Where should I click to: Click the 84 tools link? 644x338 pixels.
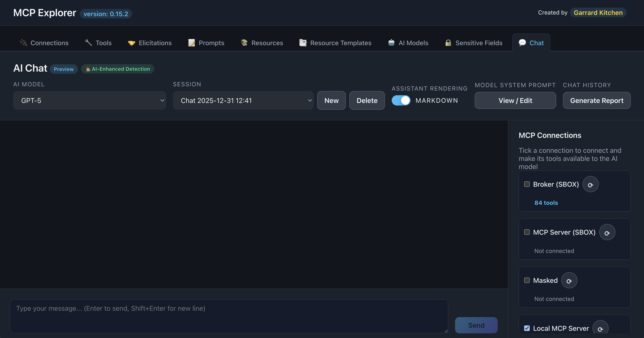(546, 203)
